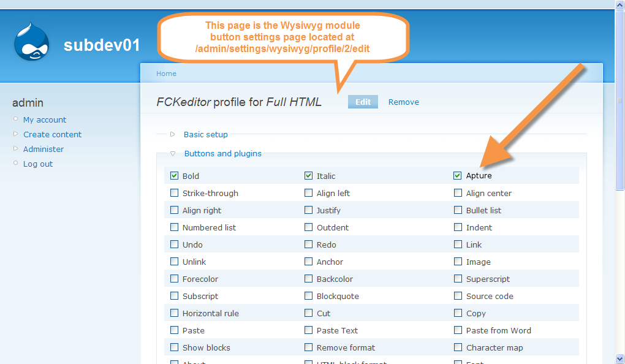This screenshot has width=625, height=364.
Task: Click the scrollbar down arrow
Action: coord(619,358)
